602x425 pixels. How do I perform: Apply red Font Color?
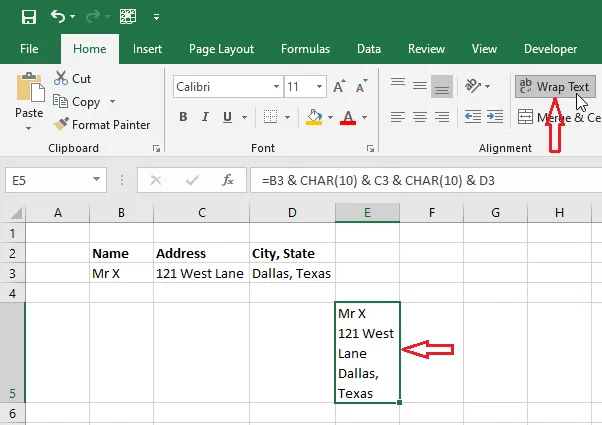pos(348,117)
